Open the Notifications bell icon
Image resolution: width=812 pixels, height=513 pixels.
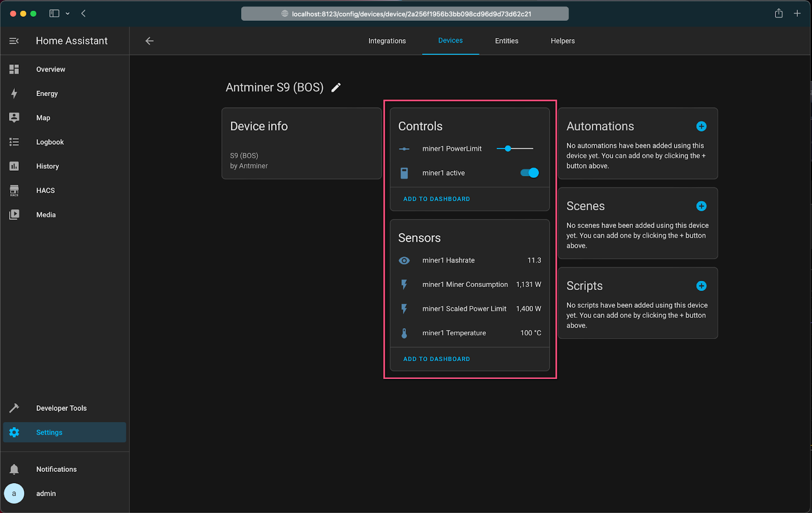tap(14, 469)
